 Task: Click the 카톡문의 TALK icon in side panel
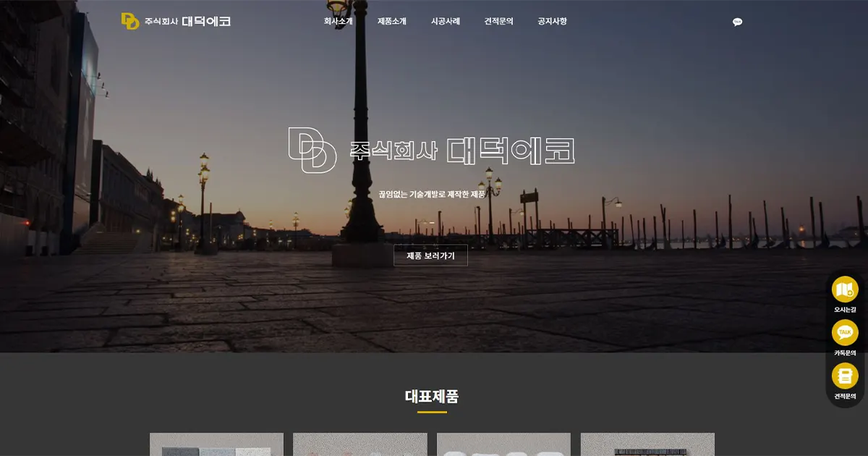click(x=845, y=333)
